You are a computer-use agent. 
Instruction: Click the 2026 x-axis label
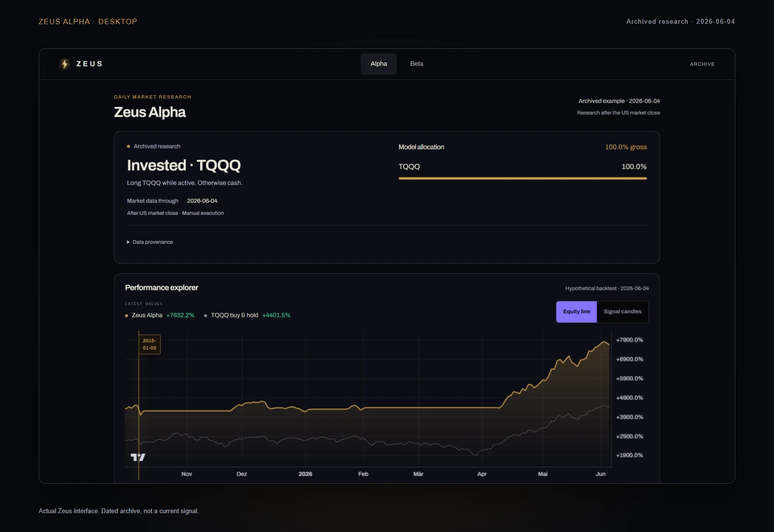pyautogui.click(x=305, y=474)
